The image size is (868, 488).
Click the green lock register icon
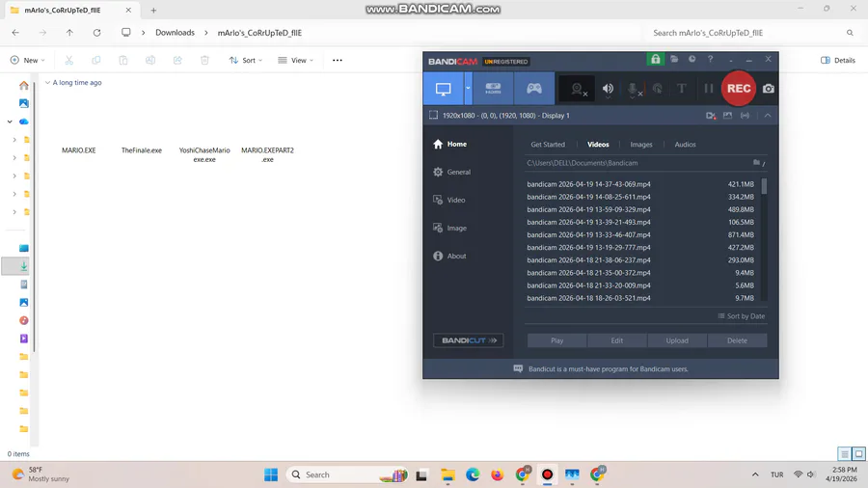(x=656, y=59)
